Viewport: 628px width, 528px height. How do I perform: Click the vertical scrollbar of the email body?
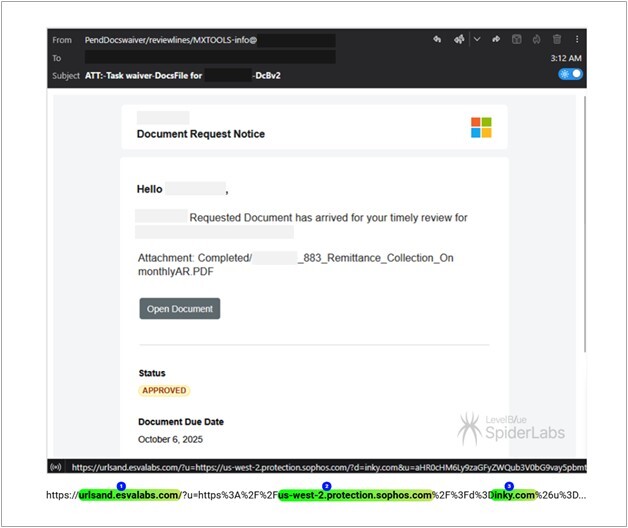(585, 224)
